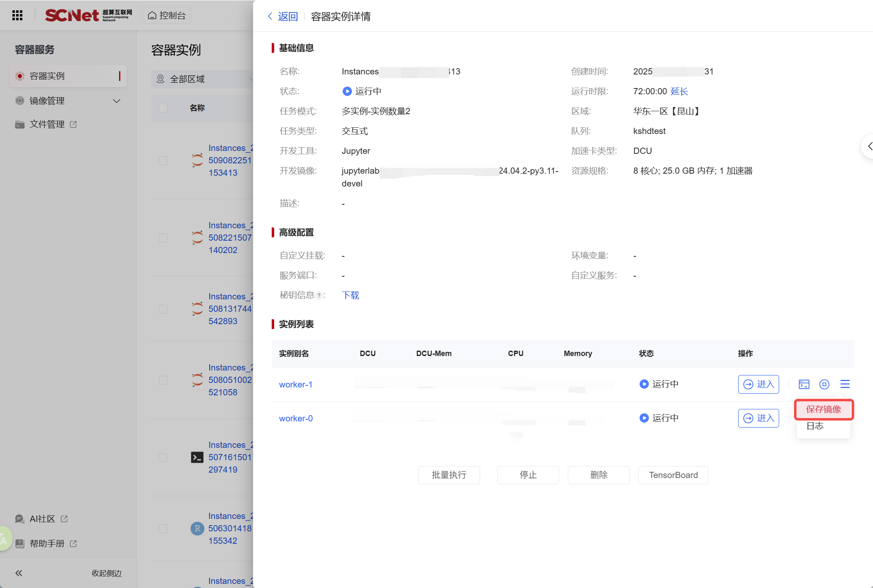Select the Logs menu entry
Viewport: 873px width, 588px height.
(x=815, y=426)
